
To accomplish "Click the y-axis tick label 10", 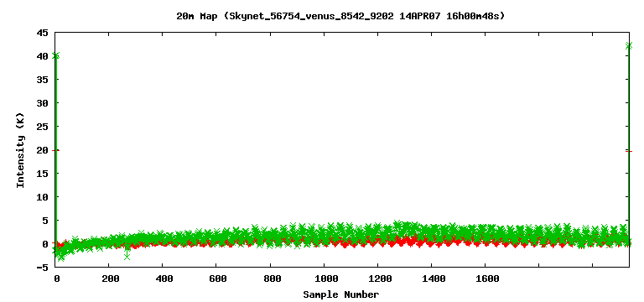I will coord(42,197).
